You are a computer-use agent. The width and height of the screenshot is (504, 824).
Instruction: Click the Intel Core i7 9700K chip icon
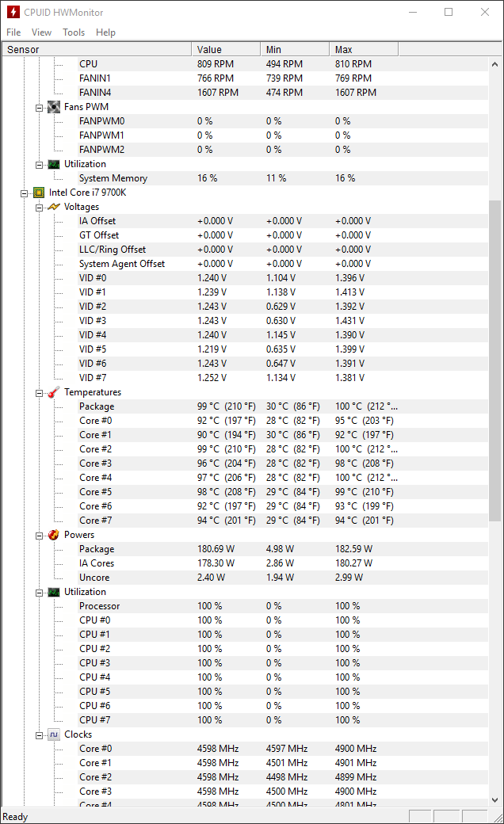click(x=39, y=193)
